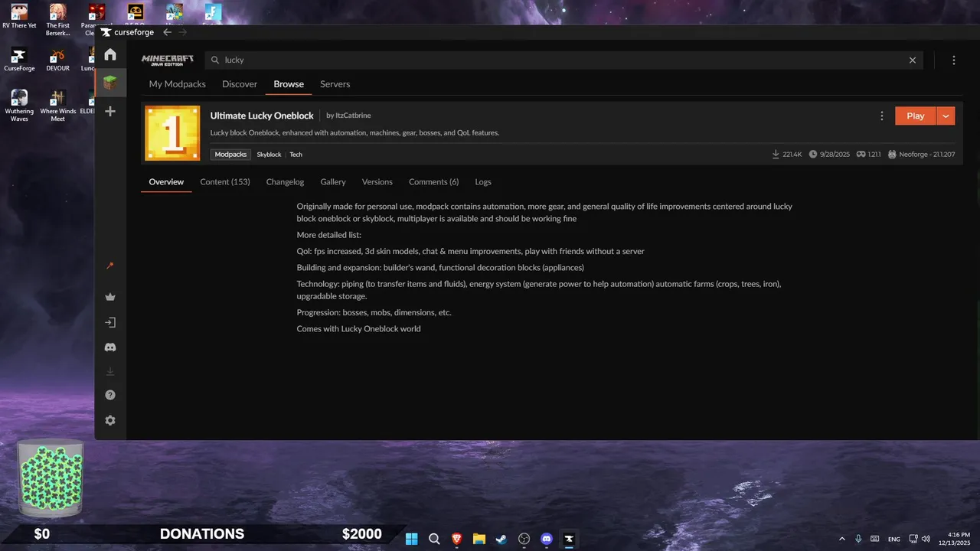Open Discord from the taskbar
The height and width of the screenshot is (551, 980).
point(547,539)
